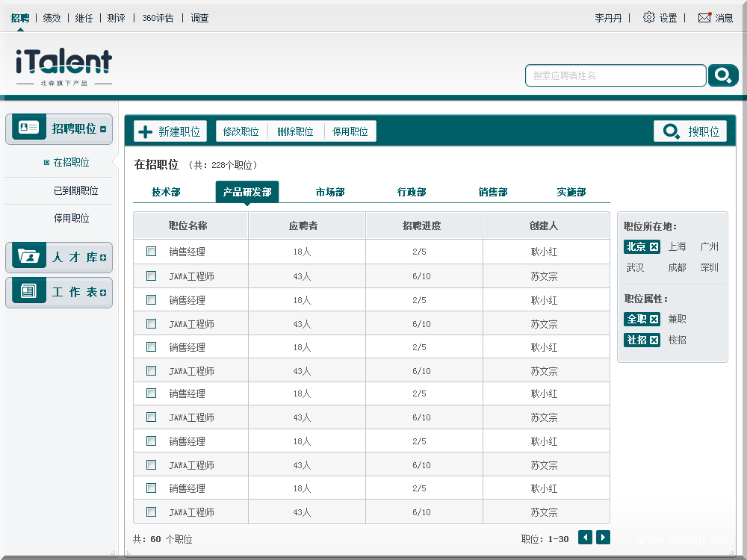
Task: Select the 产品研发部 tab
Action: [x=247, y=192]
